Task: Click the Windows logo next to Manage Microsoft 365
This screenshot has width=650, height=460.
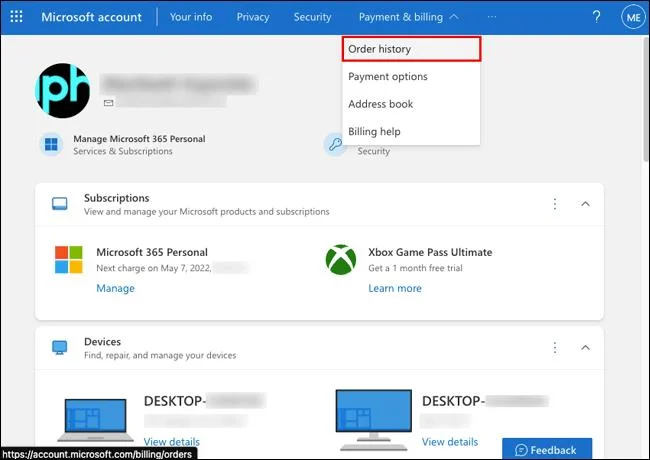Action: (x=51, y=144)
